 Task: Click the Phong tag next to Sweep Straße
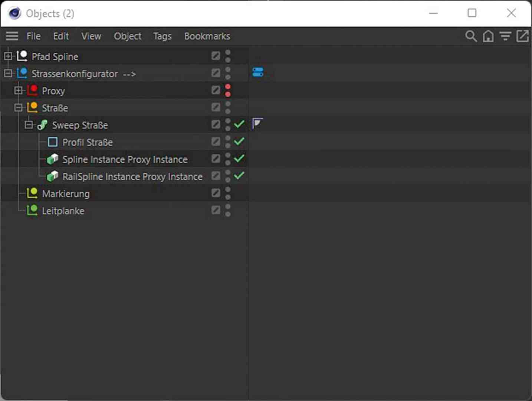[x=257, y=124]
